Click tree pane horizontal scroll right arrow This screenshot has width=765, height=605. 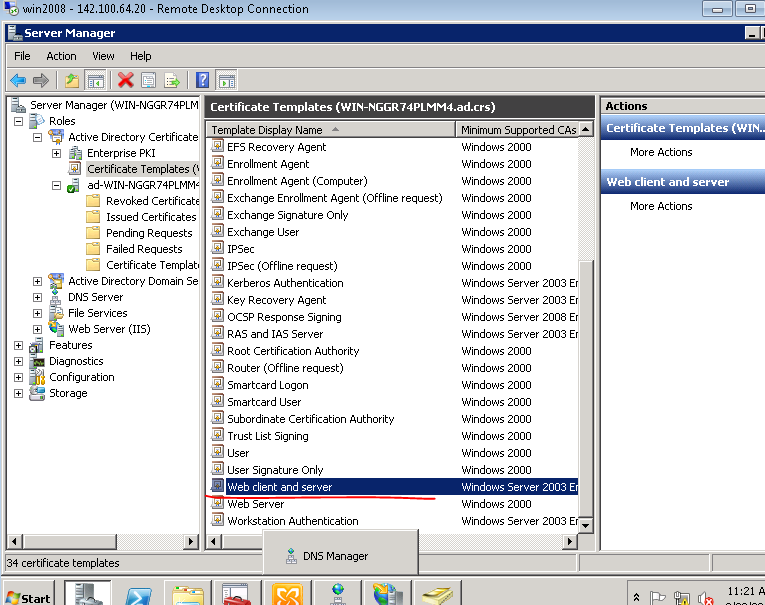(x=191, y=541)
